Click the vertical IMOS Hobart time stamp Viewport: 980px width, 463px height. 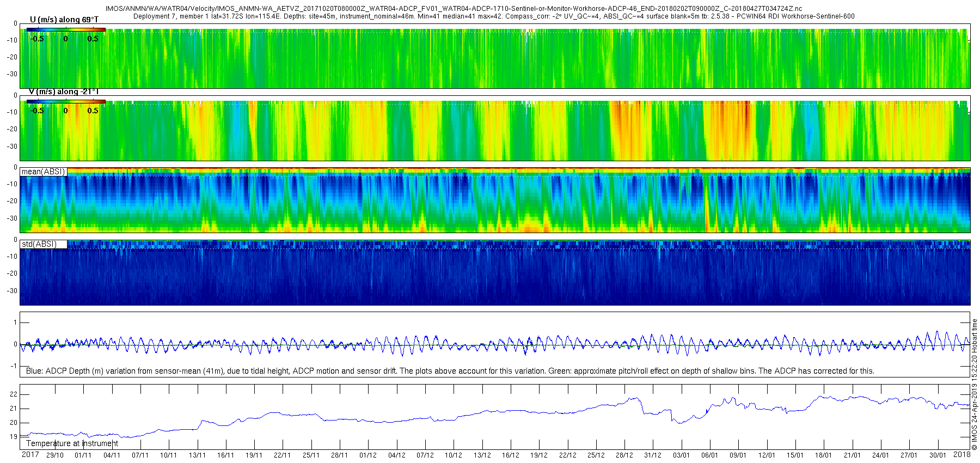click(975, 385)
